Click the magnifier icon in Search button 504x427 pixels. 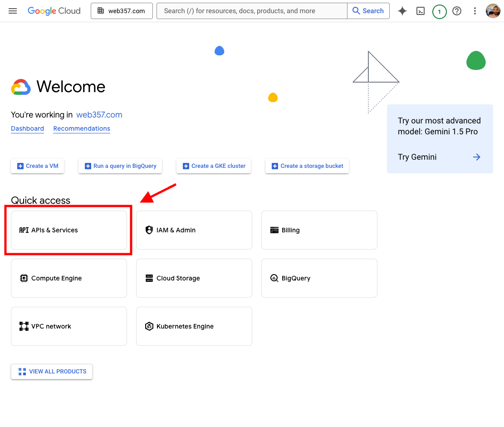pyautogui.click(x=356, y=11)
